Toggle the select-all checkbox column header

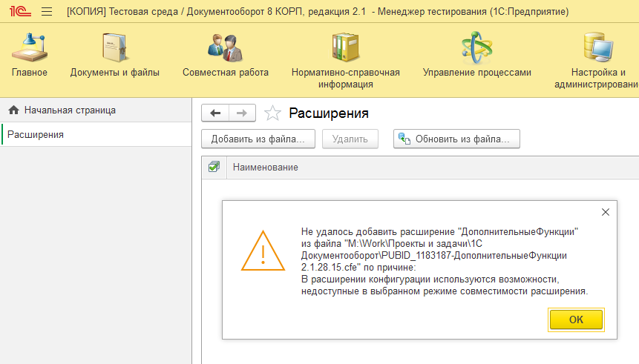pos(214,167)
